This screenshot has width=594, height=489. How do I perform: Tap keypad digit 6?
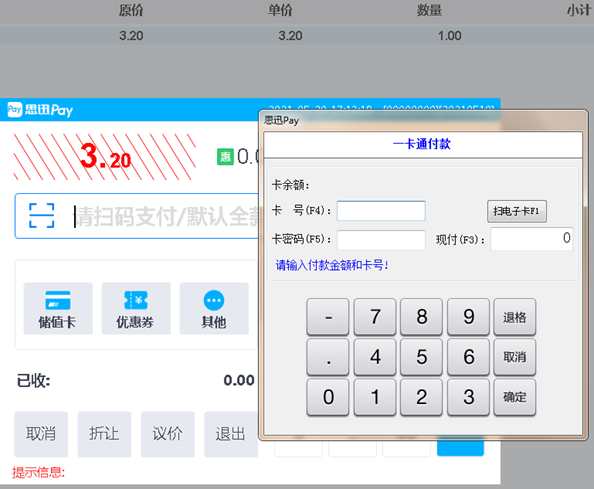469,357
